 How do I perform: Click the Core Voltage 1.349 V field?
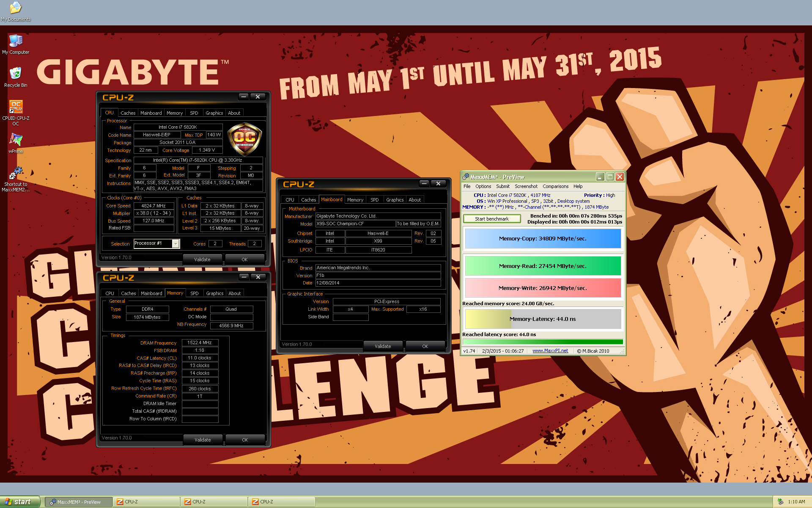coord(207,150)
